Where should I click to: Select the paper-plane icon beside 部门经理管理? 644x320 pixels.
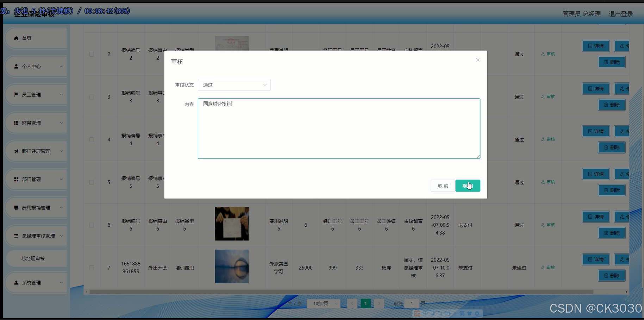(x=15, y=151)
